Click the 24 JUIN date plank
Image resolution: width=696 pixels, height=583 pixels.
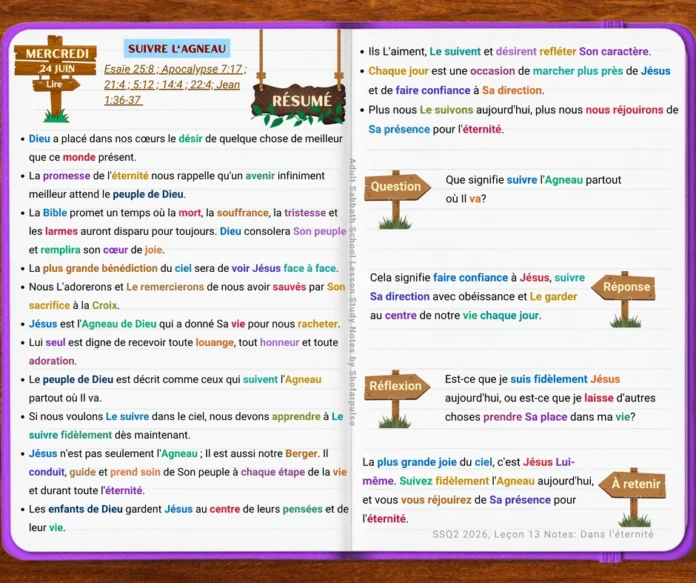coord(56,68)
